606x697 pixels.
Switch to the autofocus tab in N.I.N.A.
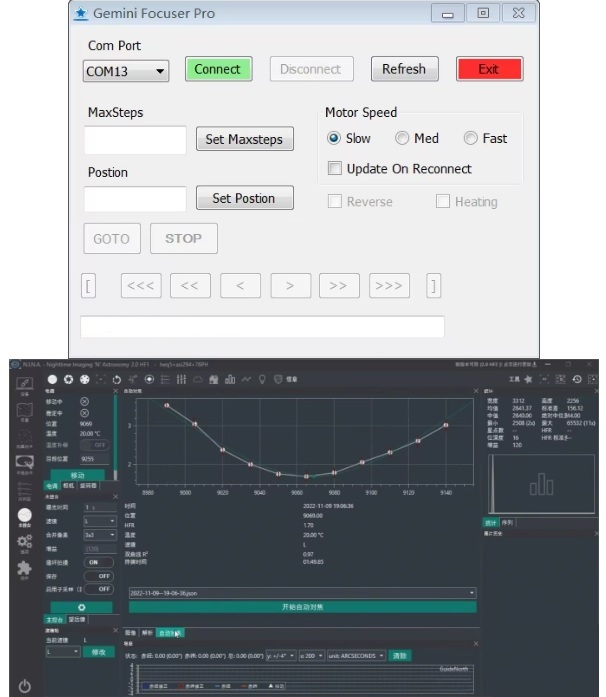169,633
